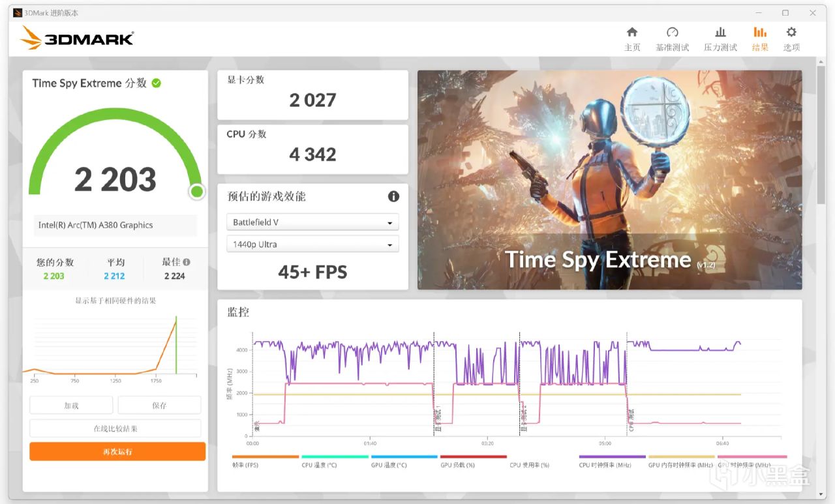Click the Time Spy Extreme 分数 heading

tap(89, 83)
